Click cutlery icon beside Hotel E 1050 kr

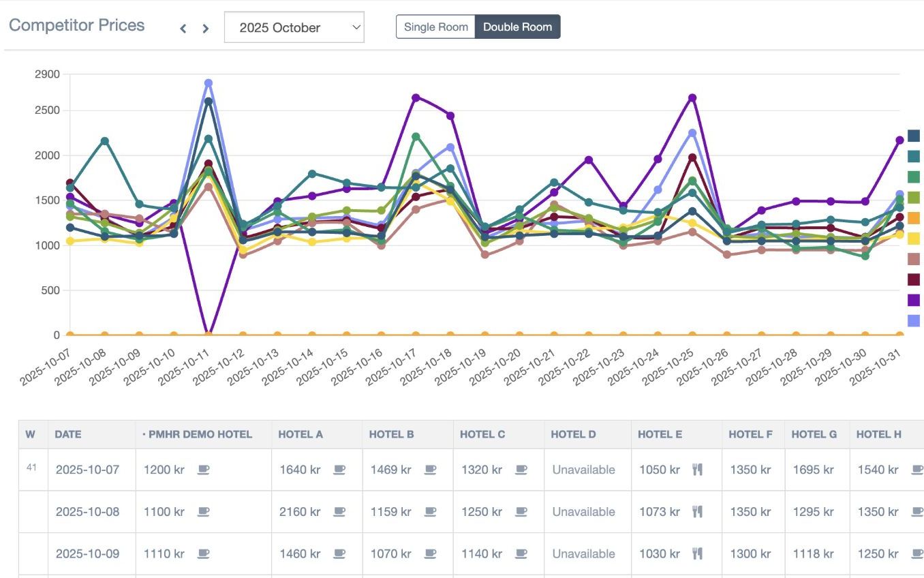[697, 470]
